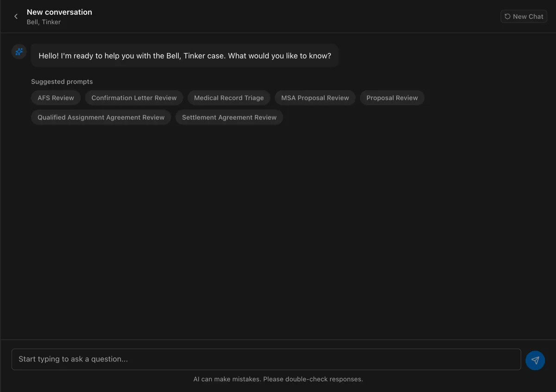Choose the Confirmation Letter Review prompt
Image resolution: width=556 pixels, height=392 pixels.
(134, 98)
